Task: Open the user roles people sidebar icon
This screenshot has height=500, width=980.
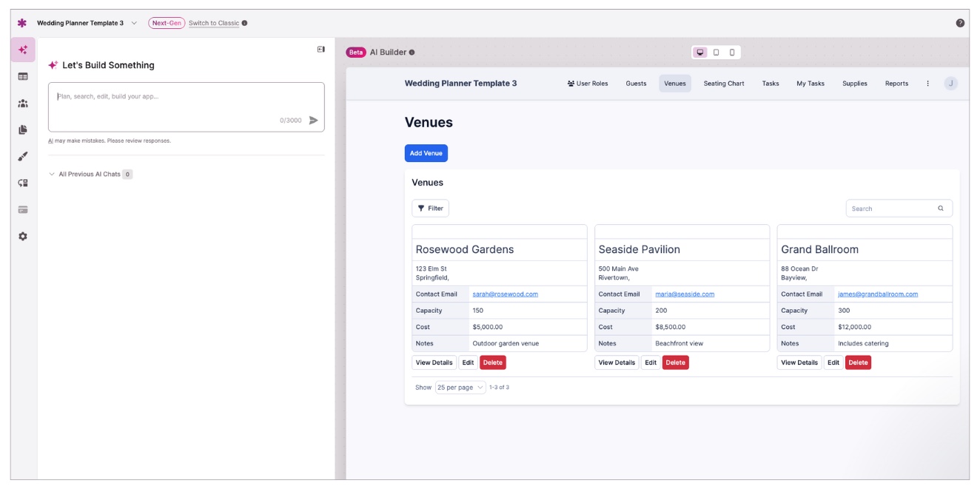Action: coord(23,104)
